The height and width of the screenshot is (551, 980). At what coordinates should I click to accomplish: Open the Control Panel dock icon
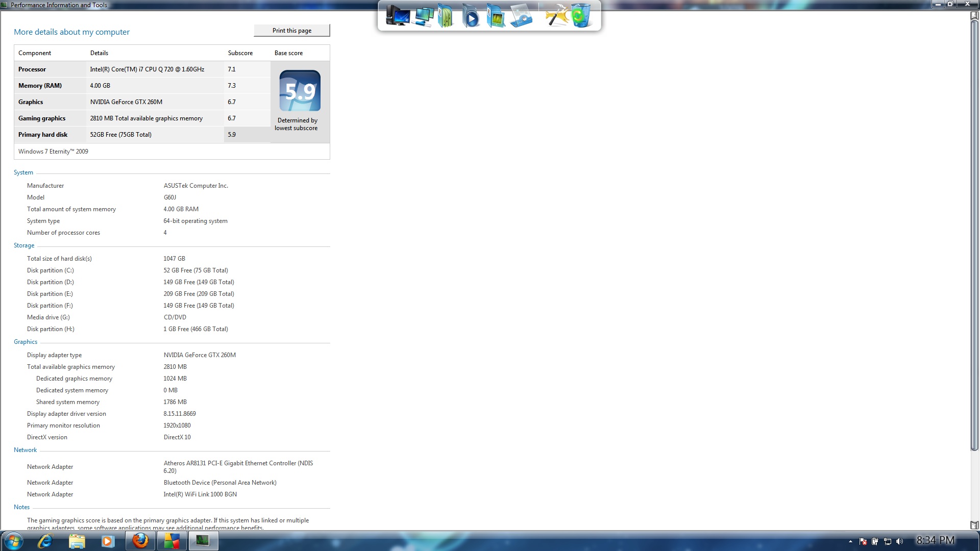click(522, 16)
